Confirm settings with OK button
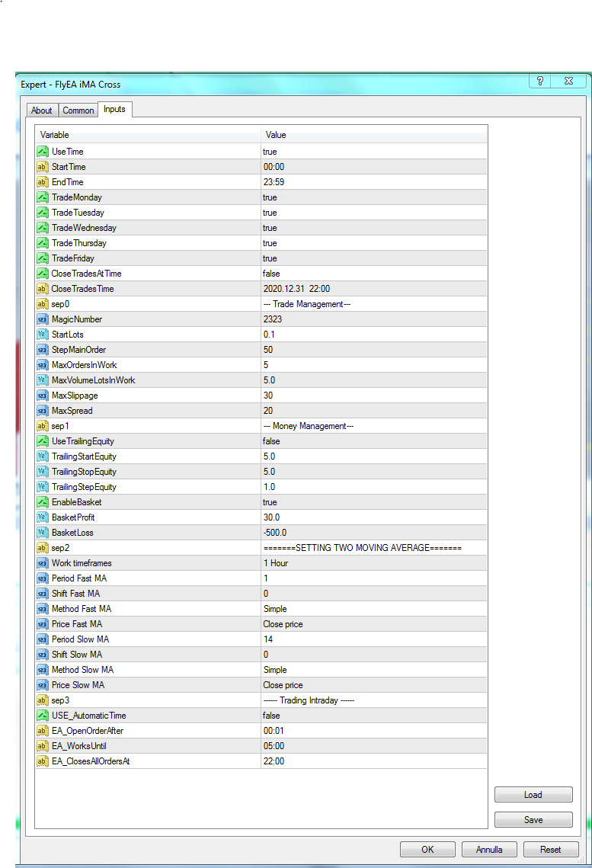The height and width of the screenshot is (868, 592). pyautogui.click(x=427, y=849)
